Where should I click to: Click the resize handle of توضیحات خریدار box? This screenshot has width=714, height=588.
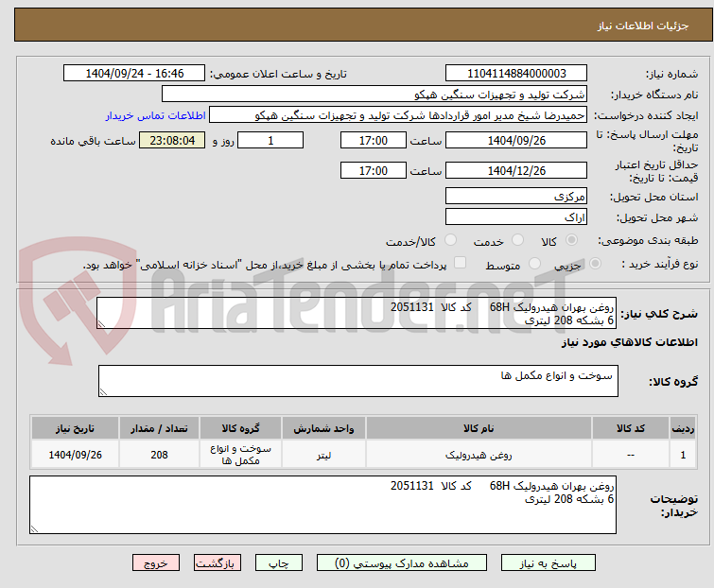(x=34, y=528)
